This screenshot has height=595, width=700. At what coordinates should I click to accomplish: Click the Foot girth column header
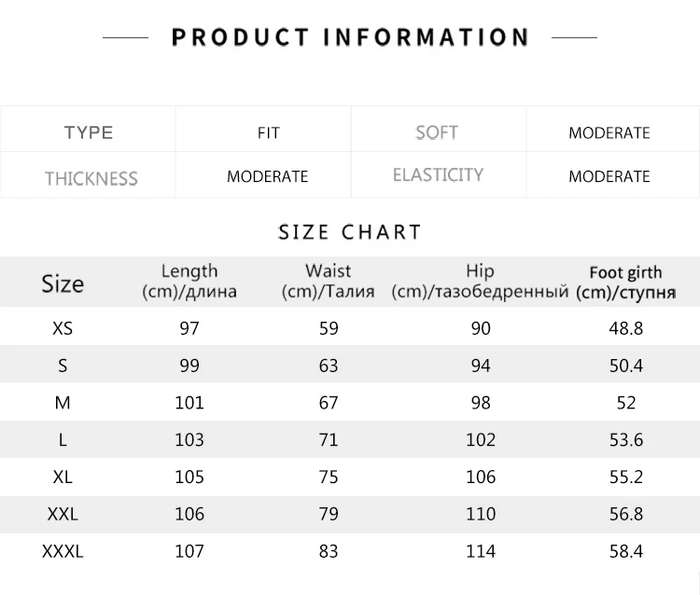625,282
